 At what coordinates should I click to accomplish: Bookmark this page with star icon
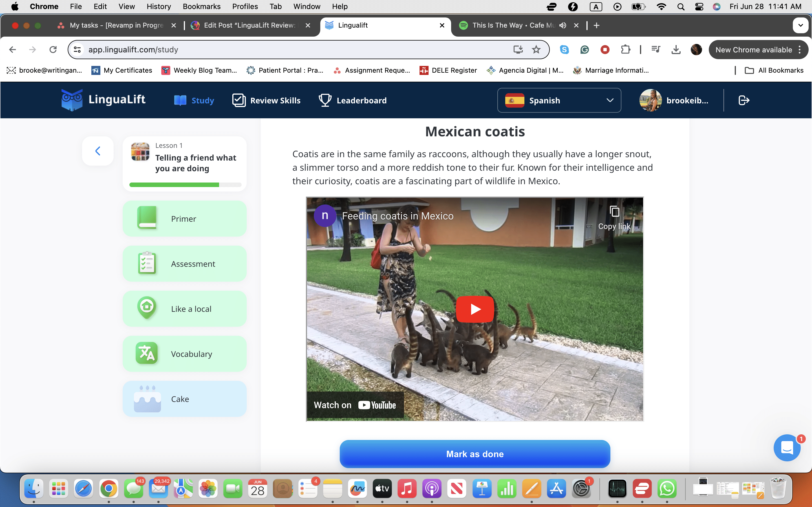pos(536,50)
